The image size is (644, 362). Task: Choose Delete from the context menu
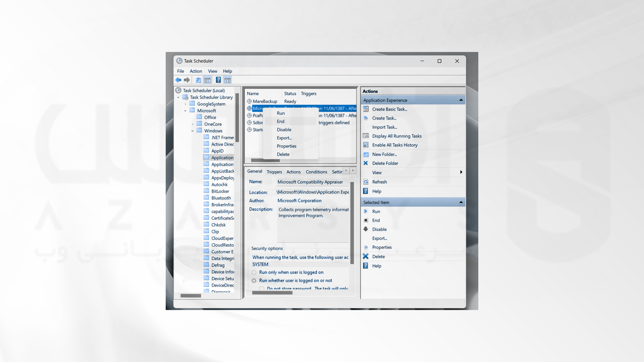coord(291,155)
